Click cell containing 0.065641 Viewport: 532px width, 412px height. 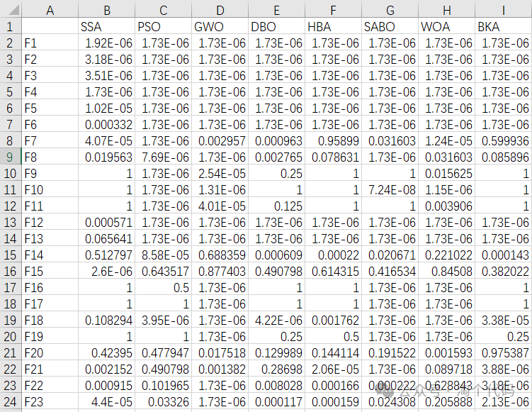pos(107,238)
